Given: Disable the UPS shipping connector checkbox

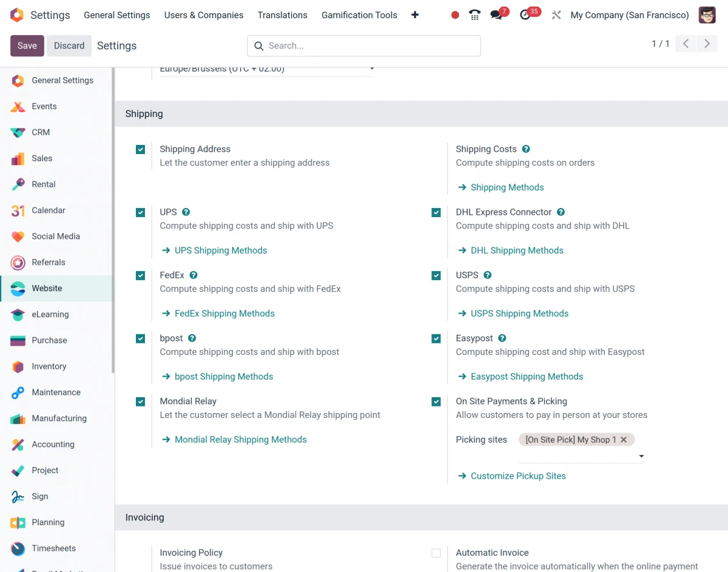Looking at the screenshot, I should pyautogui.click(x=140, y=212).
